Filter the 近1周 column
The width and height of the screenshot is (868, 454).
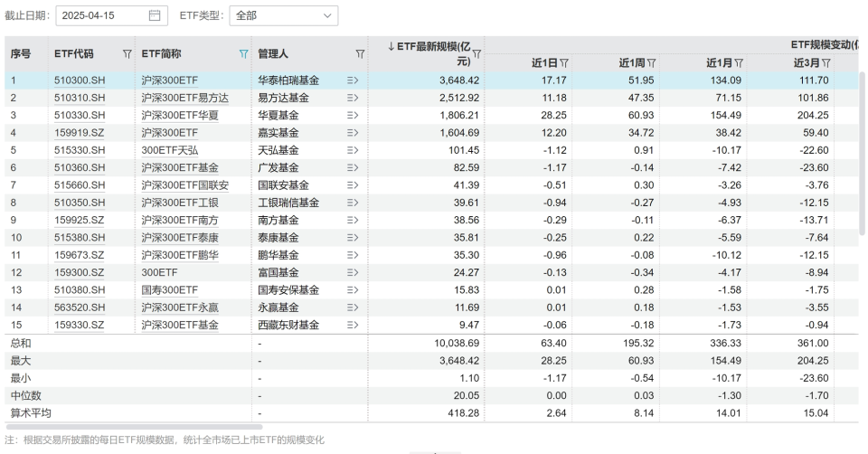point(652,63)
